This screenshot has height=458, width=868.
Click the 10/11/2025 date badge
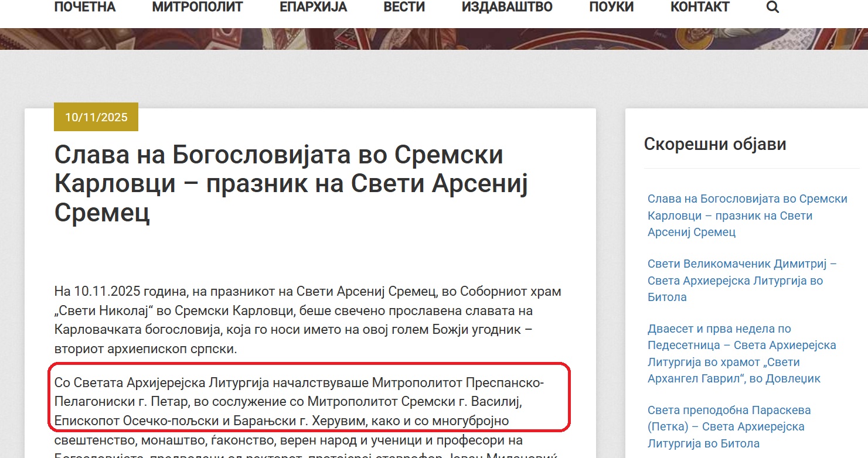pyautogui.click(x=96, y=117)
